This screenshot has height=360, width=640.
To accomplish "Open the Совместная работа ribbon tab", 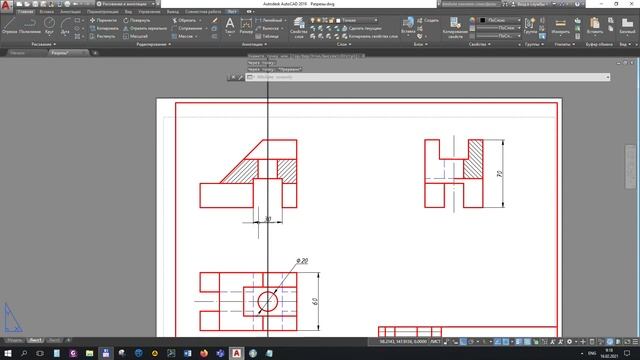I will click(203, 12).
